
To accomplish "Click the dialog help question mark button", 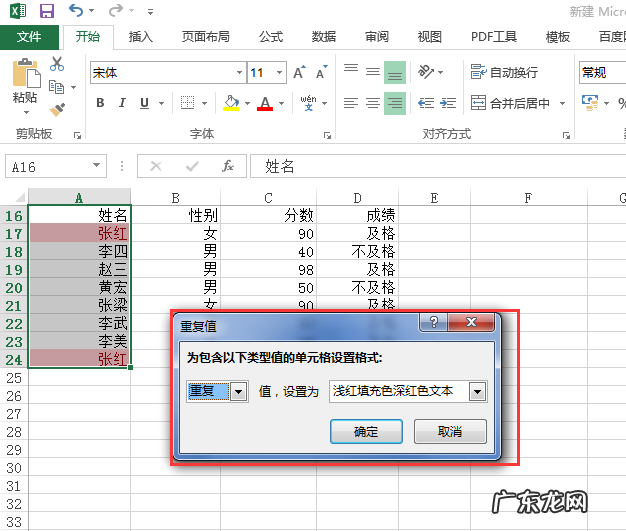I will 434,322.
